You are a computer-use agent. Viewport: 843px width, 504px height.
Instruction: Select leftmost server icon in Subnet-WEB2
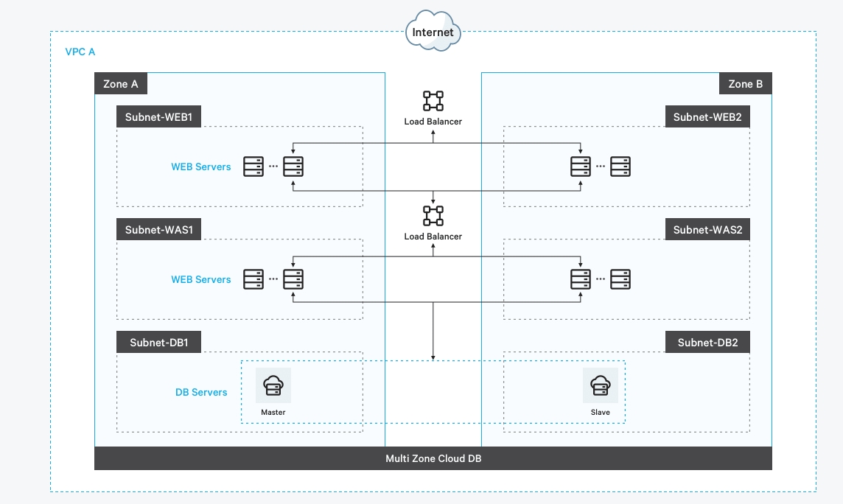pyautogui.click(x=581, y=167)
